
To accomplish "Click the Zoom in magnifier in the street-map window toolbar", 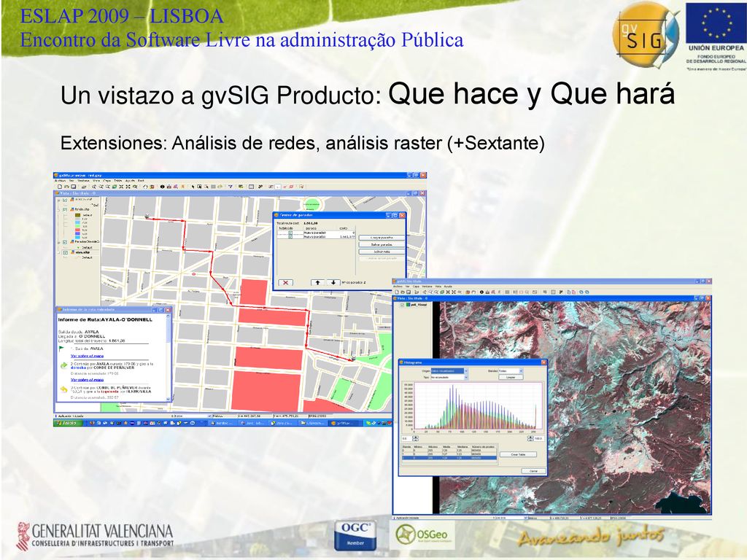I will 94,187.
